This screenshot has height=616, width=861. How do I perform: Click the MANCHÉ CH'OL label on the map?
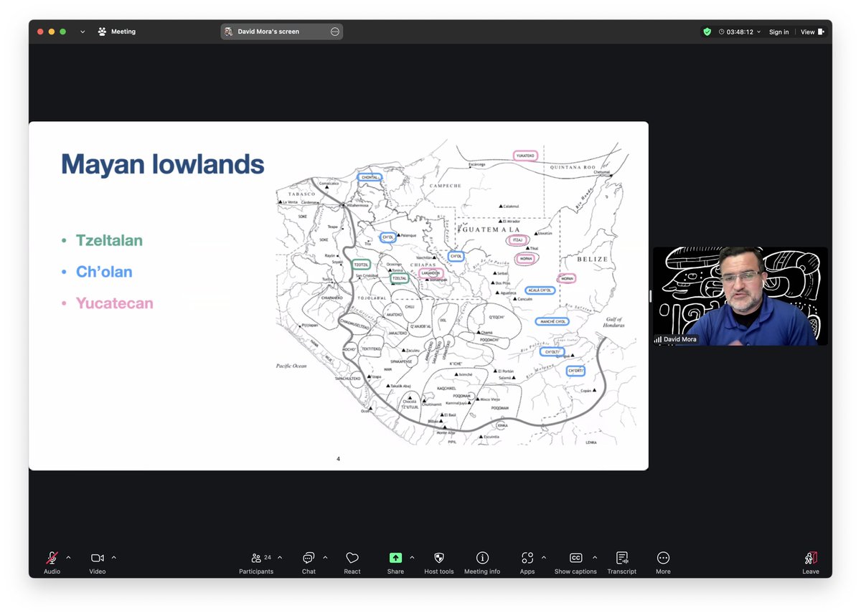pos(552,321)
